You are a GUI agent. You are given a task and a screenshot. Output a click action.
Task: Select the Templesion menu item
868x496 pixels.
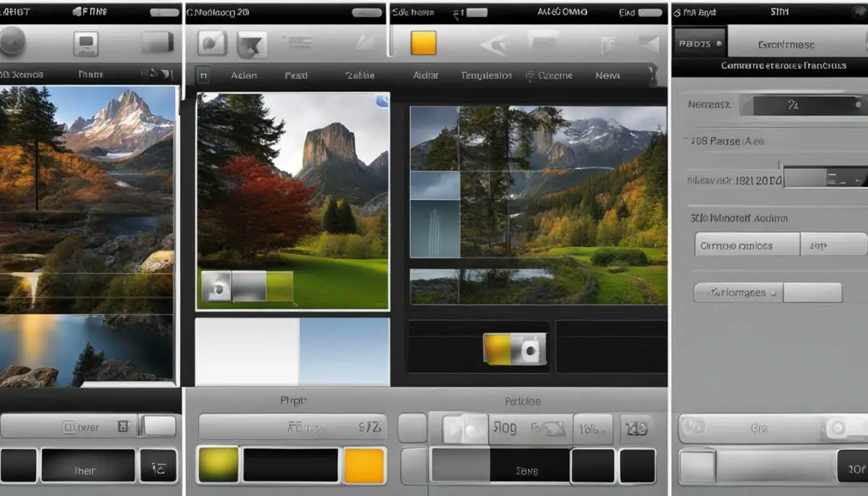coord(486,74)
